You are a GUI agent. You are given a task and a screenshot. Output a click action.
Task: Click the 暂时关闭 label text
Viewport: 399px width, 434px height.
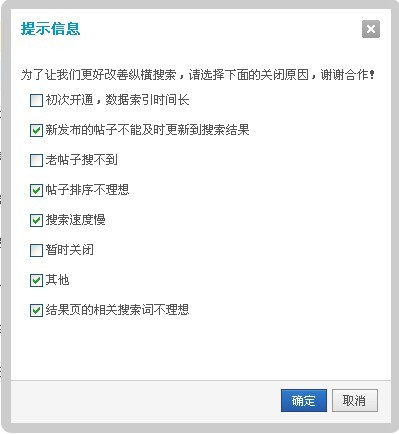coord(70,250)
